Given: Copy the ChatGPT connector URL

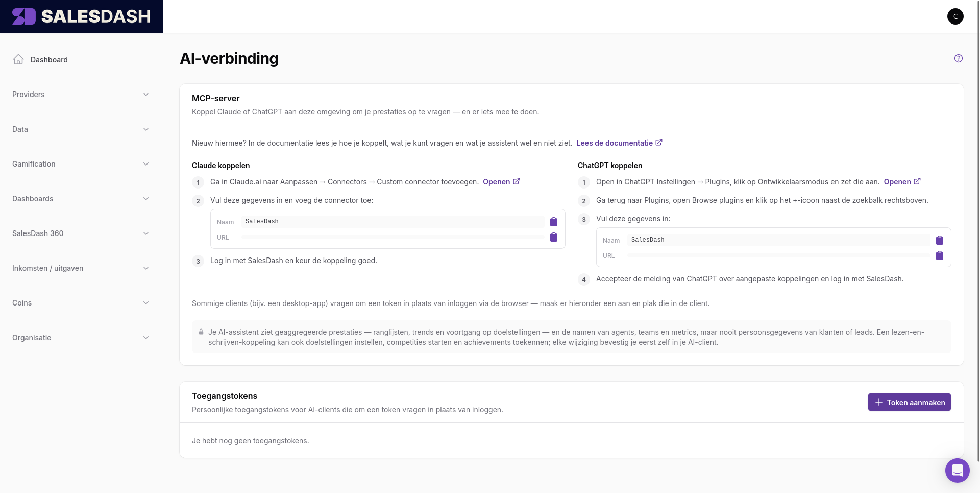Looking at the screenshot, I should click(x=940, y=255).
